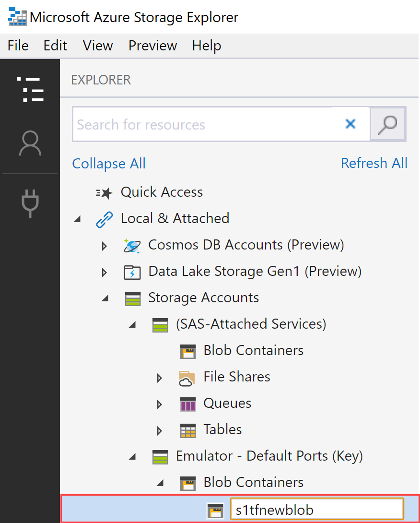Select the Blob Containers icon under the Emulator

188,483
